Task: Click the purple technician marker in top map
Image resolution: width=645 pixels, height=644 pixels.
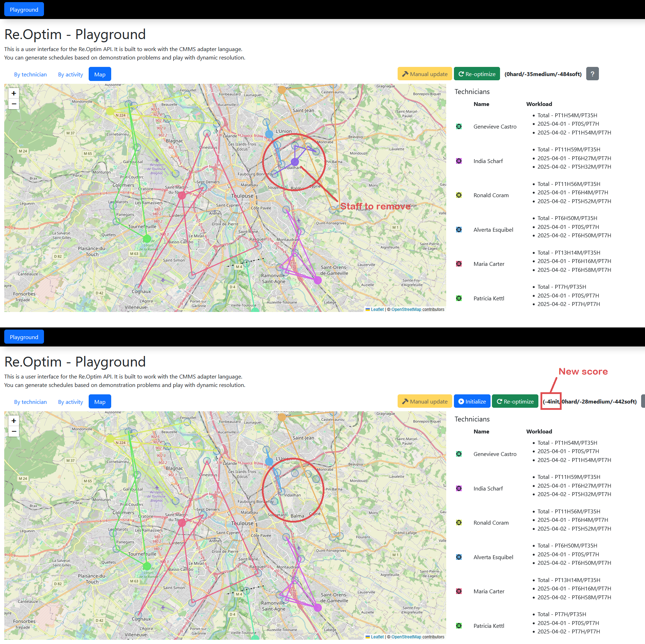Action: [295, 162]
